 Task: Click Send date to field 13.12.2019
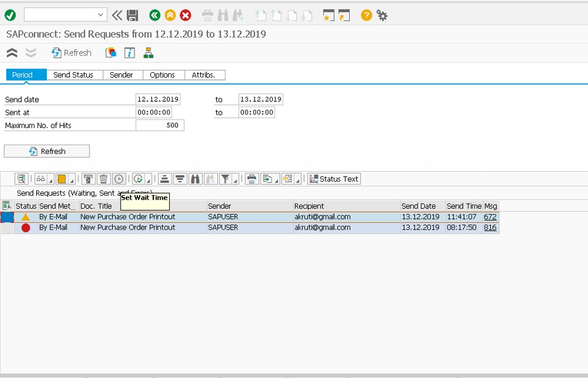click(x=260, y=99)
